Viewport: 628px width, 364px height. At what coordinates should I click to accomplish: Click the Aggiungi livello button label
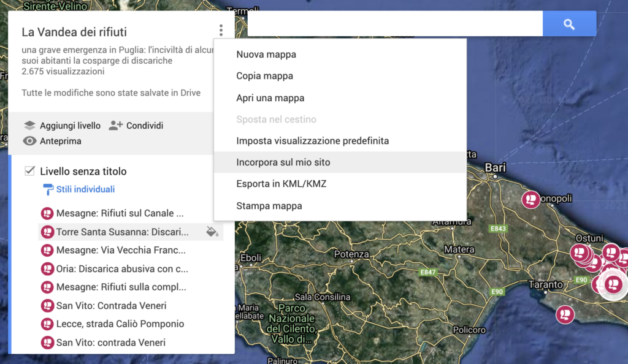[x=70, y=126]
